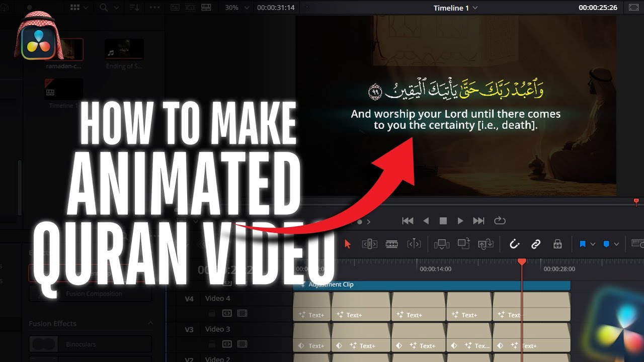Toggle auto track selector on Video 4
The height and width of the screenshot is (362, 644).
(227, 313)
